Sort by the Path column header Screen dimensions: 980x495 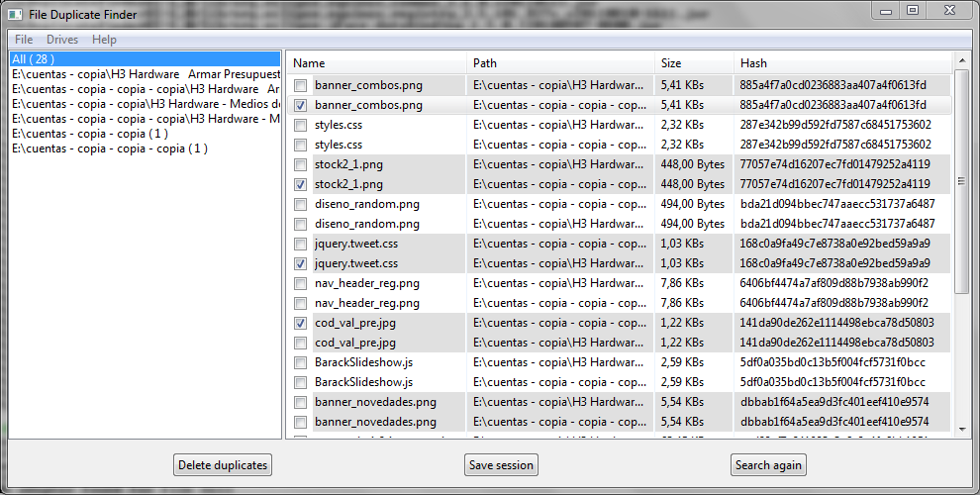[560, 63]
